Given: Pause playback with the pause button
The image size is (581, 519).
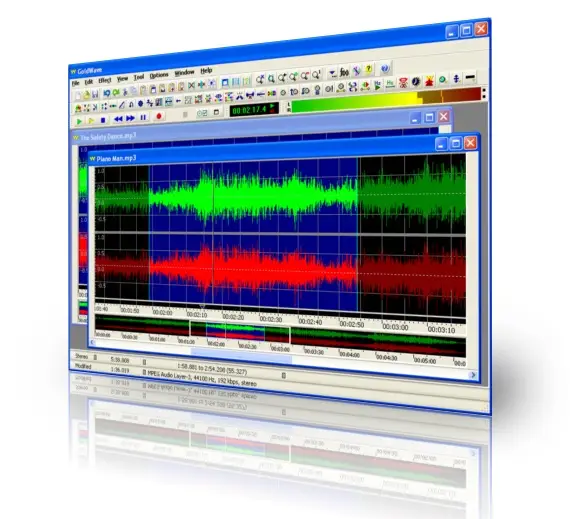Looking at the screenshot, I should pos(143,117).
